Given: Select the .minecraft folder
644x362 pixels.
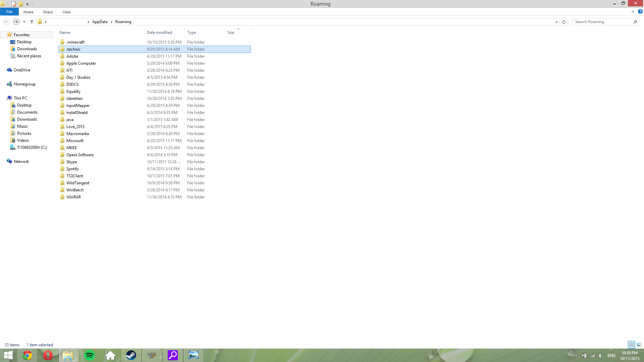Looking at the screenshot, I should pyautogui.click(x=75, y=42).
